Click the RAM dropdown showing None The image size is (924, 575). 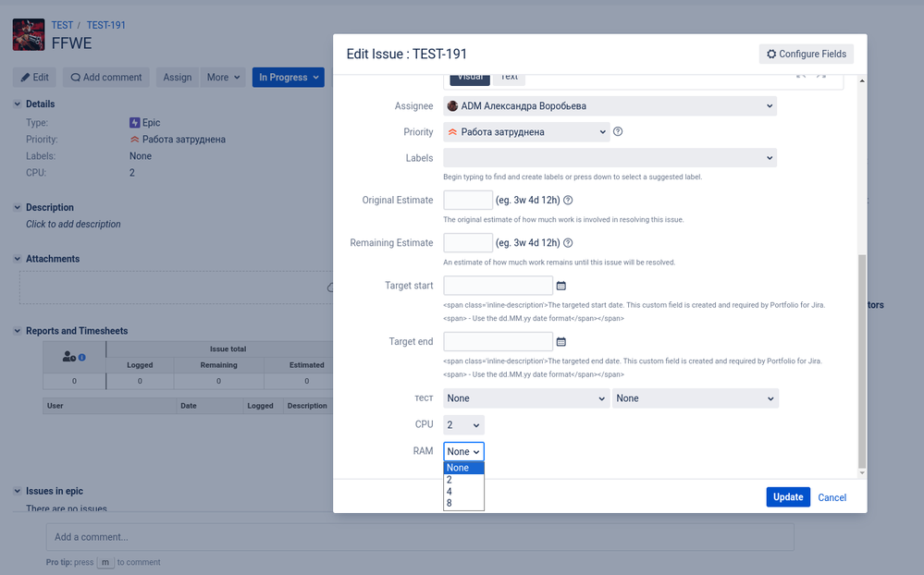463,451
